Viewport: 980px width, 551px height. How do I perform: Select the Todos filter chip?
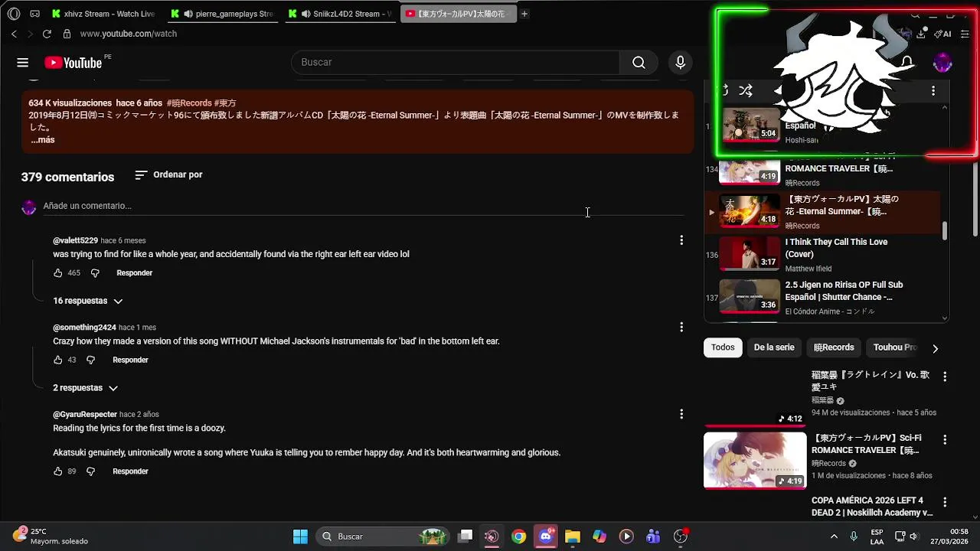(x=723, y=347)
